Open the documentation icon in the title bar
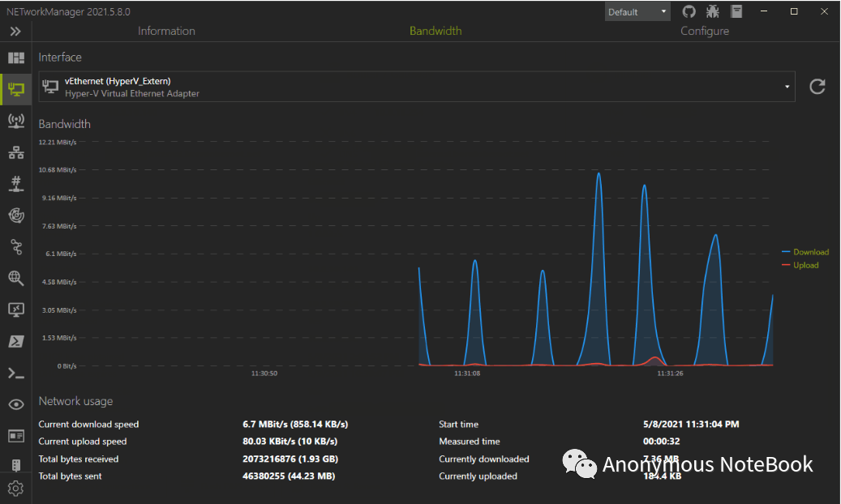The width and height of the screenshot is (841, 504). 736,12
